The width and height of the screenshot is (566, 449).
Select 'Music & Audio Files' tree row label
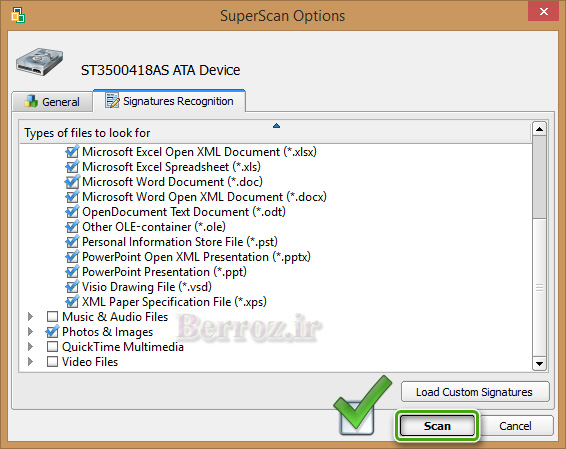pyautogui.click(x=115, y=317)
